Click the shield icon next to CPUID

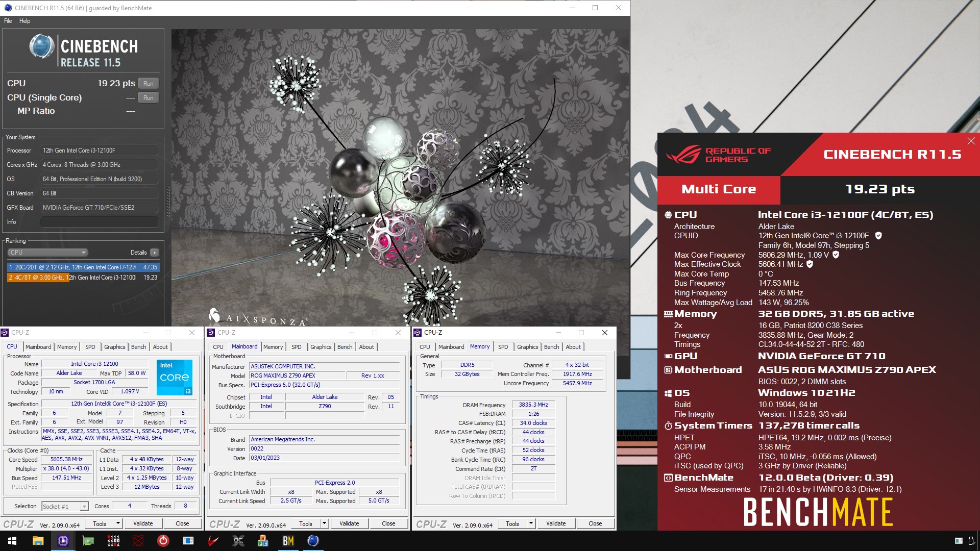(878, 236)
